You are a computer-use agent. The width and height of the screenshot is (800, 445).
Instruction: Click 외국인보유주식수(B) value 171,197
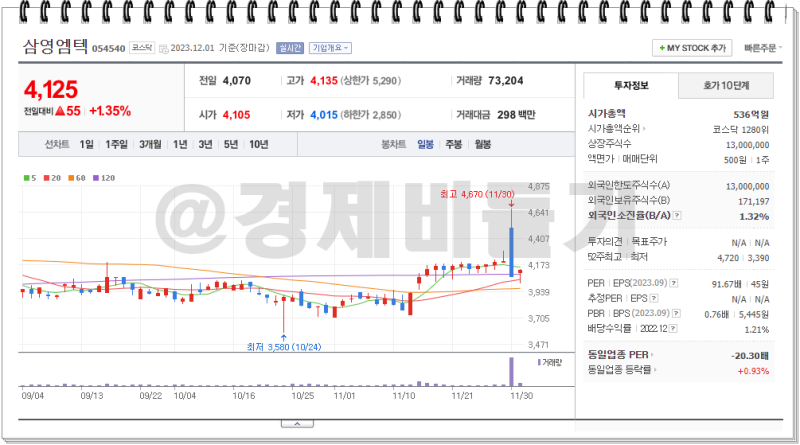tap(754, 202)
